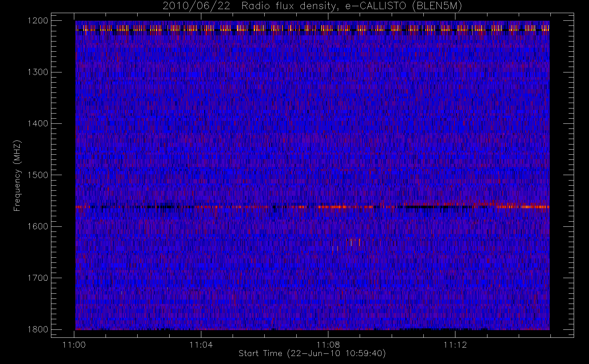This screenshot has width=589, height=364.
Task: Click the 11:08 time tick label
Action: pyautogui.click(x=328, y=345)
